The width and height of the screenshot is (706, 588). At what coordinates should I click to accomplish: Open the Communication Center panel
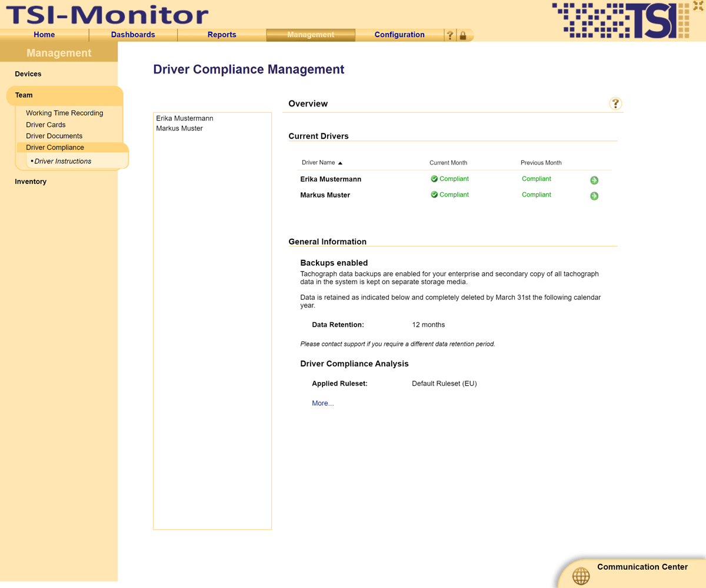642,567
